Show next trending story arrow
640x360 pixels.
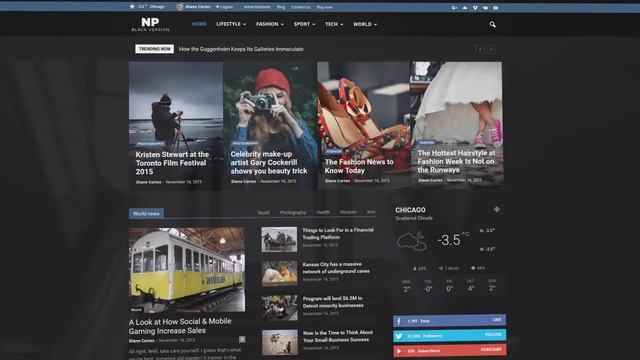click(491, 49)
